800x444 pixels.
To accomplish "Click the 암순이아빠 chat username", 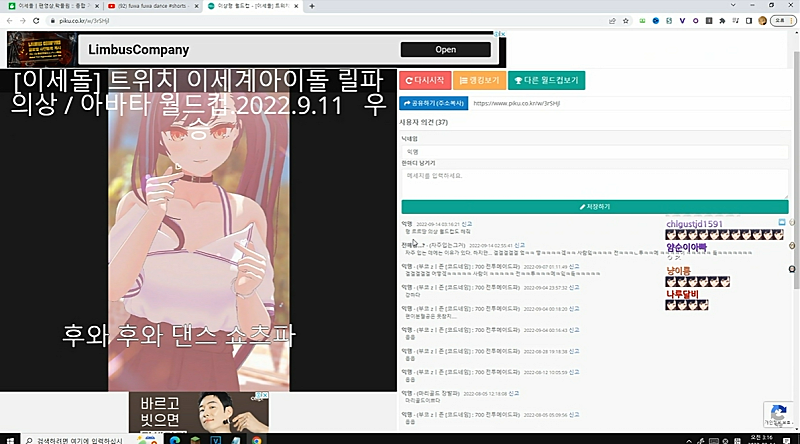I will coord(686,248).
